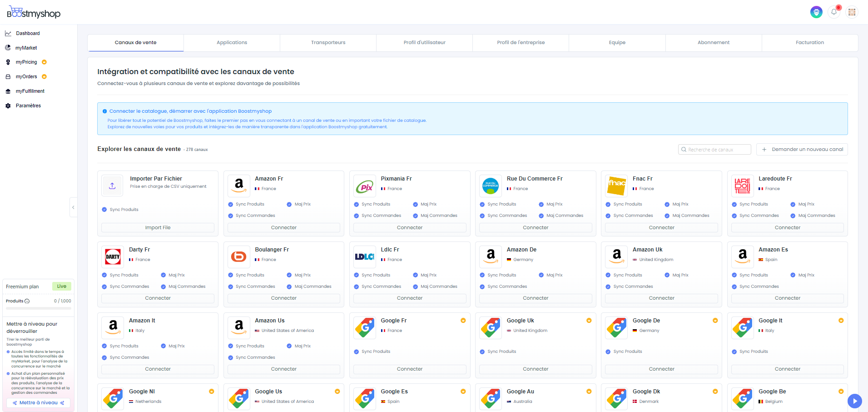Click Sync Produits check on Importer Par Fichier
The image size is (868, 412).
click(x=104, y=210)
